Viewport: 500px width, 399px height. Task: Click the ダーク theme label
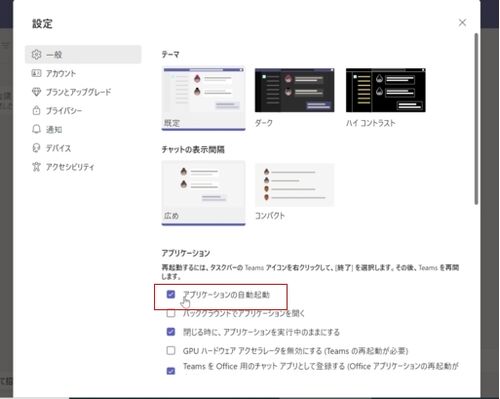[x=264, y=123]
